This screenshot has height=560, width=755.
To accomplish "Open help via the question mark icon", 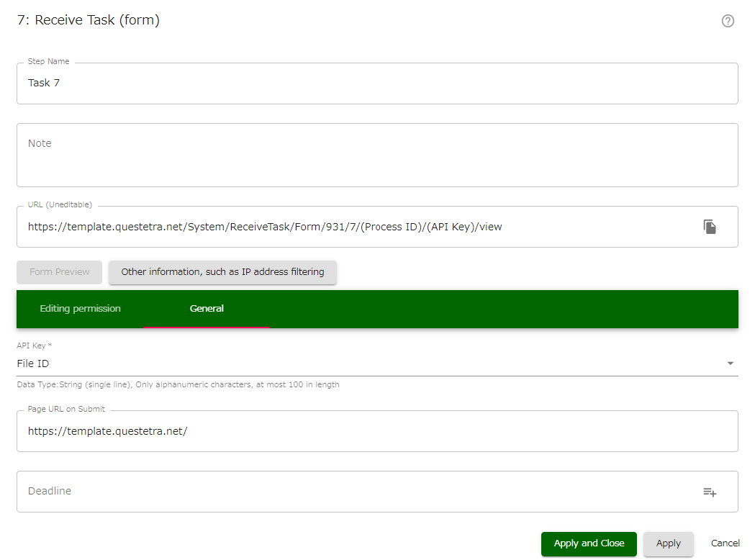I will (x=728, y=21).
